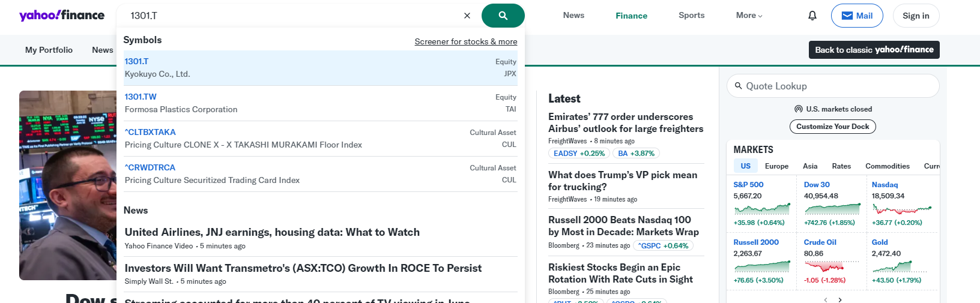Open the Sports header link

[692, 16]
